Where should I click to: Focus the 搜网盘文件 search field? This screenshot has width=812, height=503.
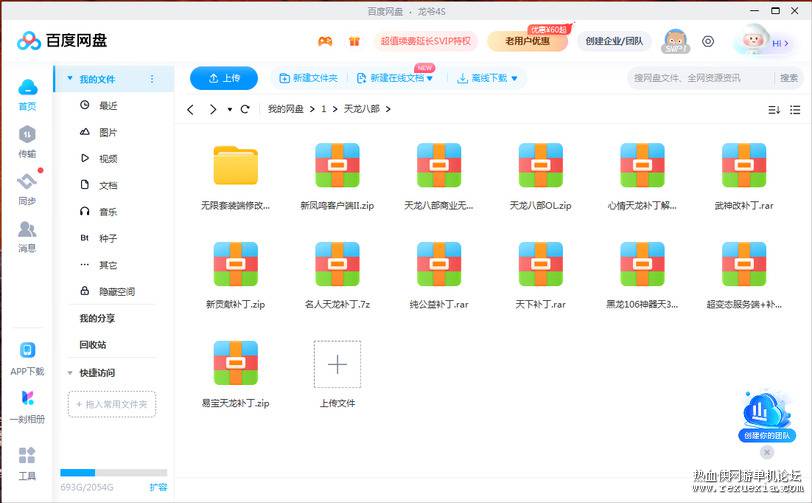pos(701,78)
